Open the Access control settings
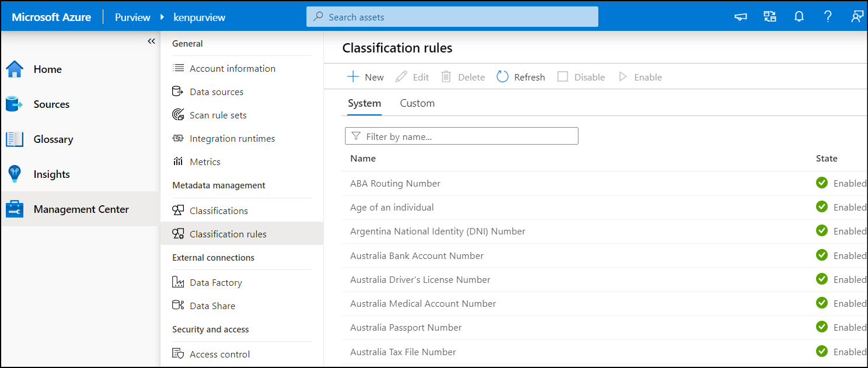The image size is (868, 368). click(x=219, y=354)
